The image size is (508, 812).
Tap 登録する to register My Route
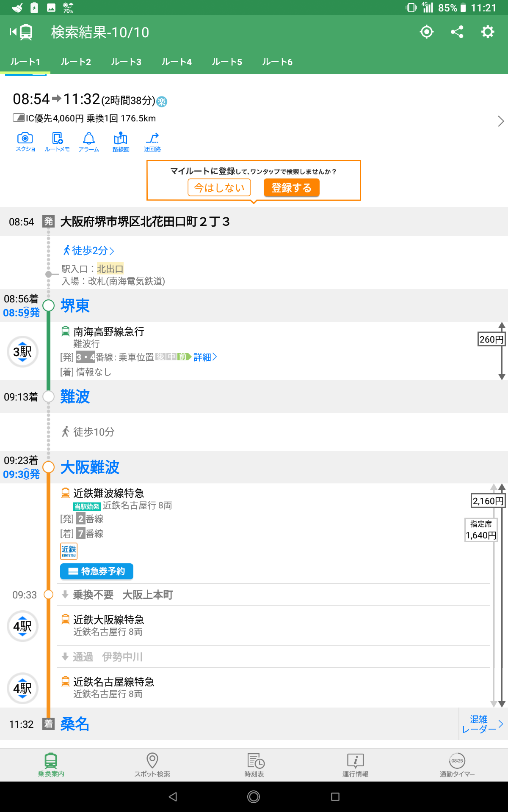[x=292, y=187]
